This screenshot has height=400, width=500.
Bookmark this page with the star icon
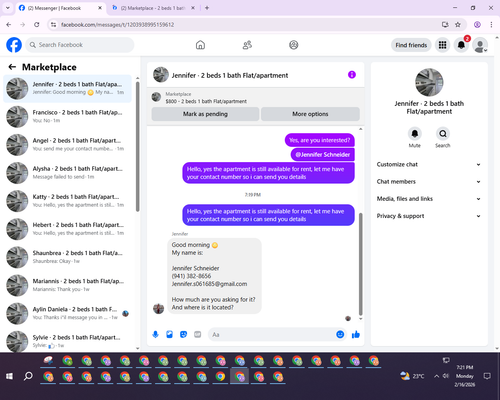pos(458,24)
